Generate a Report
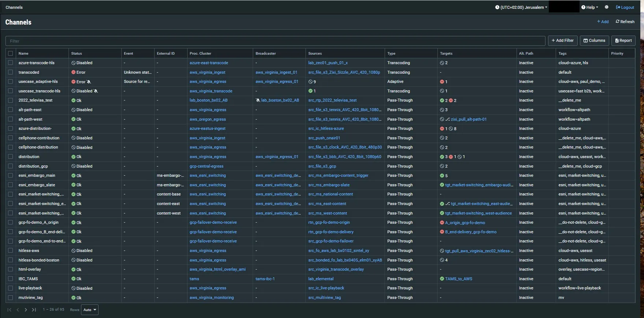Screen dimensions: 644x318 [x=623, y=41]
